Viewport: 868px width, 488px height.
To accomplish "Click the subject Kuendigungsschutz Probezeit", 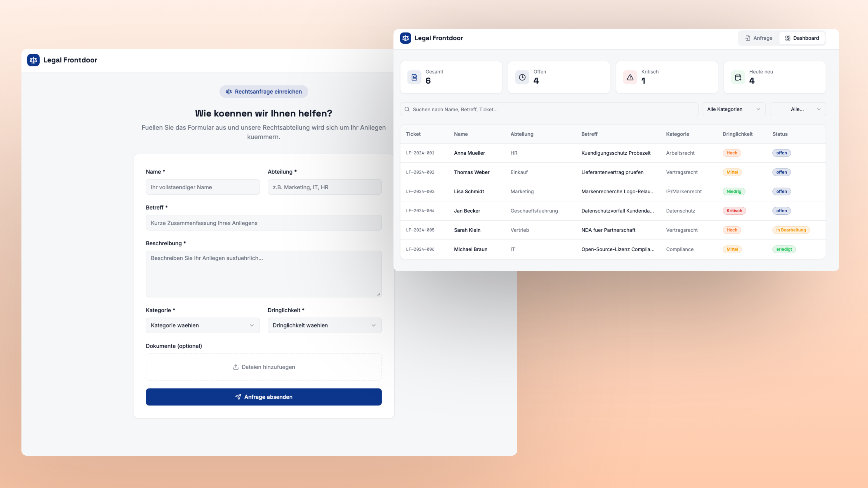I will (x=616, y=153).
